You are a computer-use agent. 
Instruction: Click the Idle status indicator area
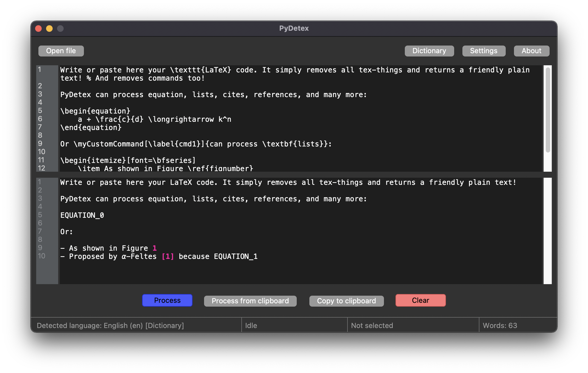[293, 325]
